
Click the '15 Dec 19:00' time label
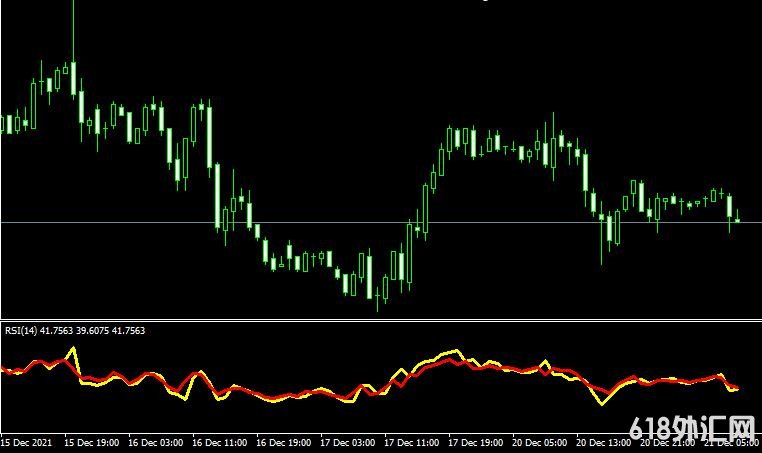coord(91,443)
